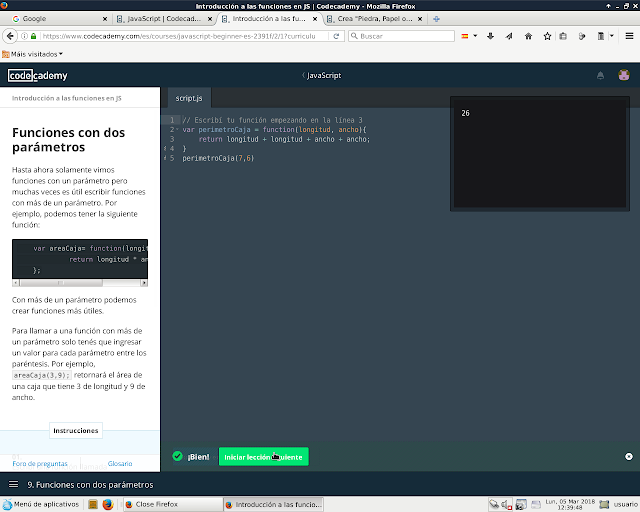Click Iniciar lección siguiente button
Screen dimensions: 640x512
pyautogui.click(x=264, y=457)
